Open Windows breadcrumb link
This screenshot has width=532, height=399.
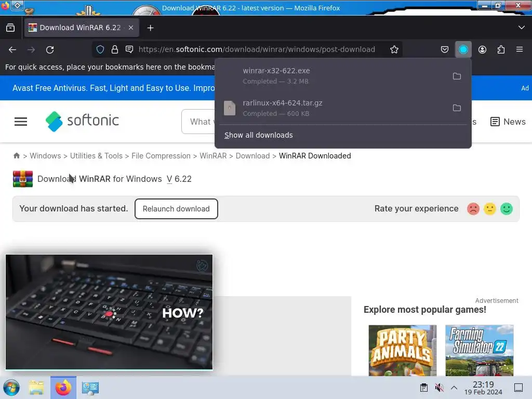point(45,156)
